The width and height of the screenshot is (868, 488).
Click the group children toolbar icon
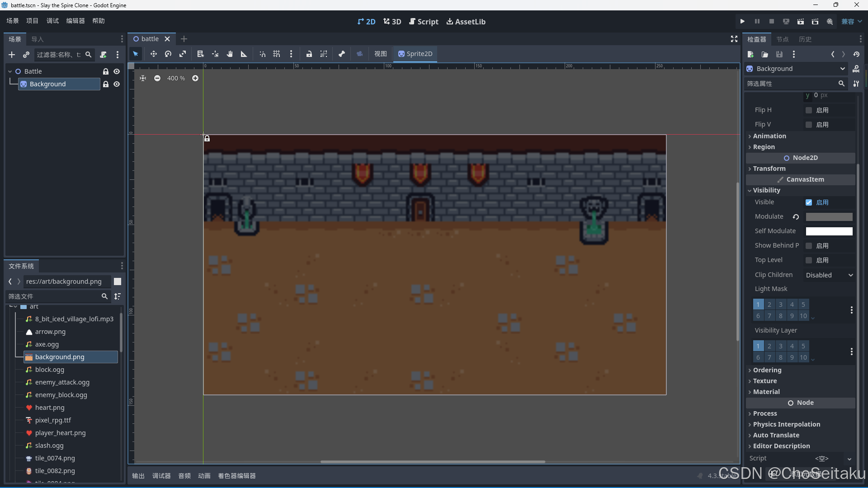(324, 54)
